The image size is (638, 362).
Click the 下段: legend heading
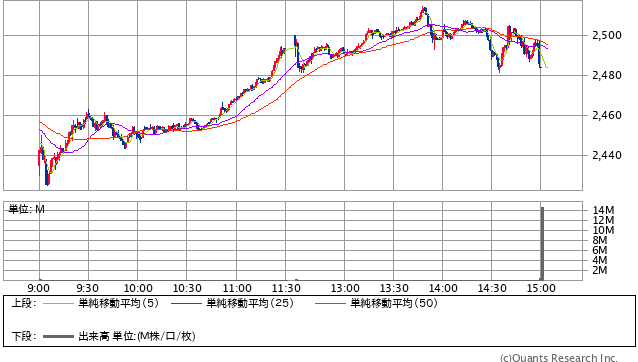tap(24, 336)
